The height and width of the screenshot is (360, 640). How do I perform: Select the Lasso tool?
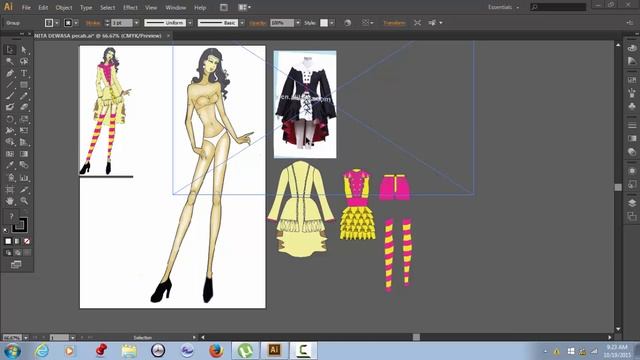pyautogui.click(x=24, y=61)
